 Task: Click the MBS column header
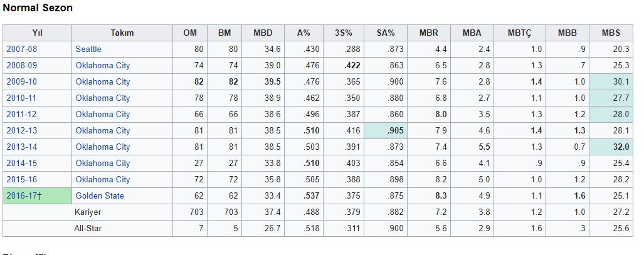click(x=611, y=33)
